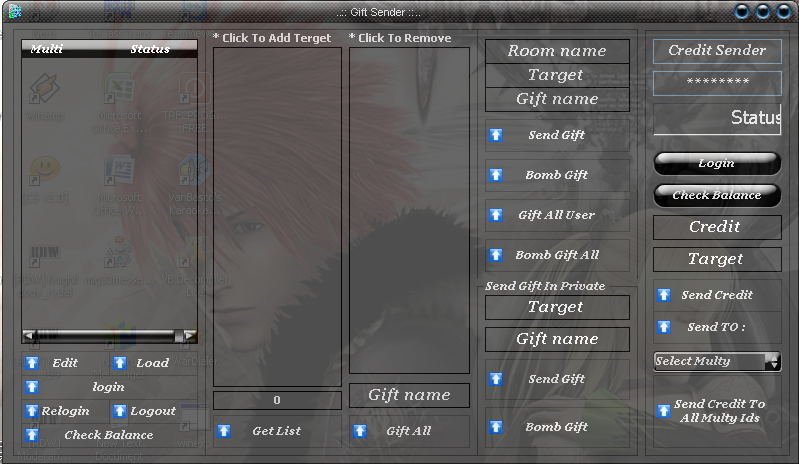Click the counter box showing 0
Viewport: 799px width, 464px height.
click(x=277, y=400)
